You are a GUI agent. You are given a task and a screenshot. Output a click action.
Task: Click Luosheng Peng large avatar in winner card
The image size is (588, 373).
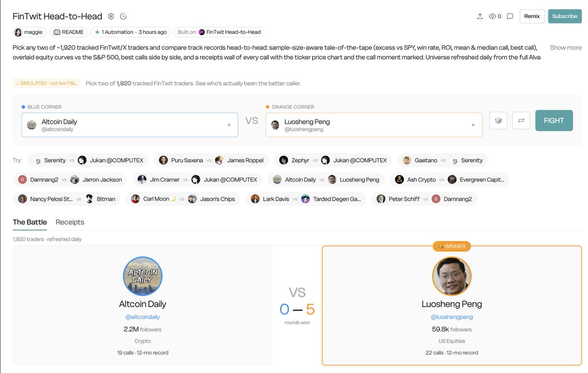point(452,276)
